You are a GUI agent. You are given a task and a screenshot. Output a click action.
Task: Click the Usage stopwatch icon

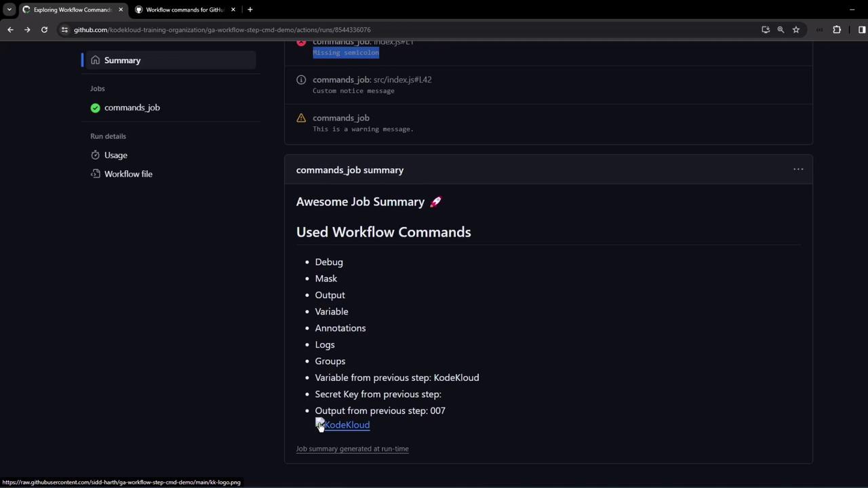point(96,155)
